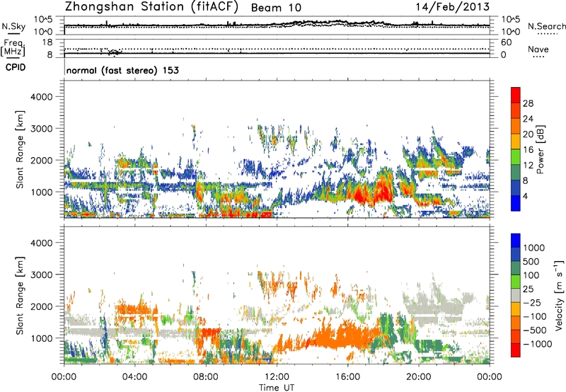This screenshot has width=566, height=392.
Task: Click the 'CPID' label
Action: click(x=16, y=67)
